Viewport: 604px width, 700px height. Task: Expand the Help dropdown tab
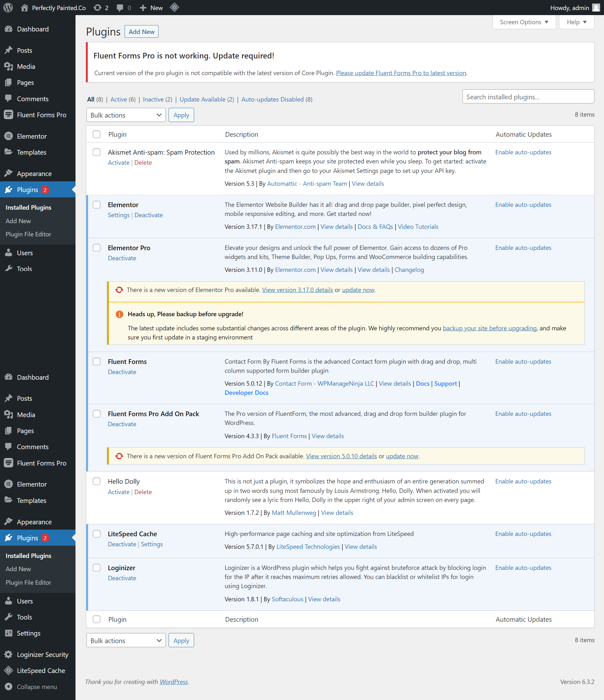577,22
